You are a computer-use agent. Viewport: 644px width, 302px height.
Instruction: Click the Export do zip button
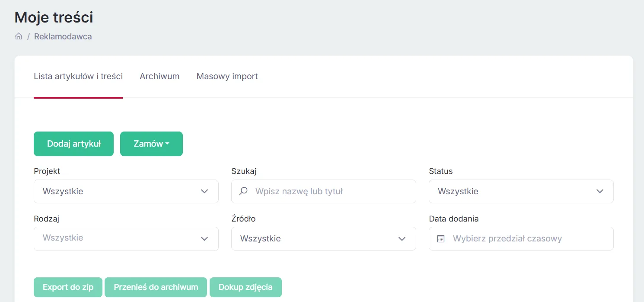[x=68, y=287]
